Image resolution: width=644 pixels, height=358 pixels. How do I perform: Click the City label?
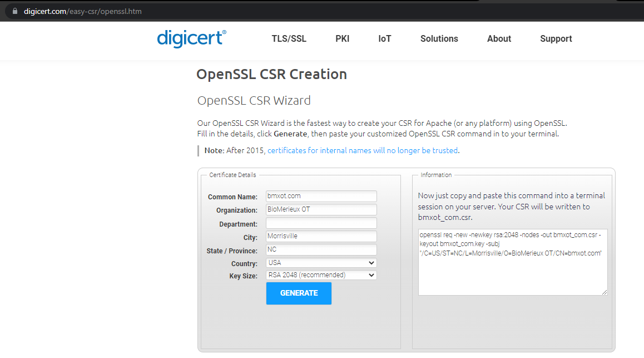pyautogui.click(x=250, y=238)
